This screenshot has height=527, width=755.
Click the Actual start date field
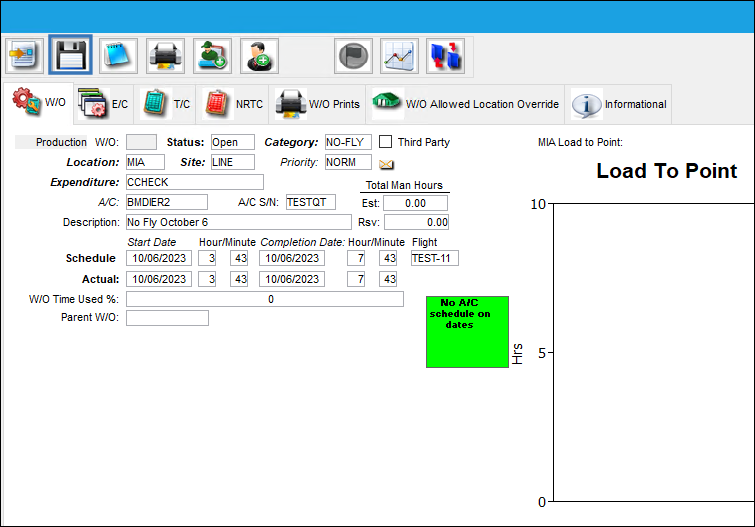click(x=159, y=279)
